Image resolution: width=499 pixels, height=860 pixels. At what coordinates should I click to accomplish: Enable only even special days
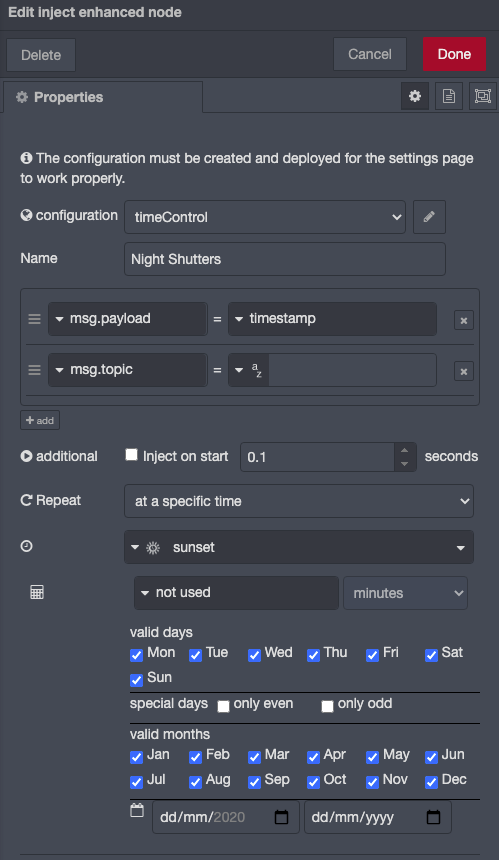(x=223, y=706)
